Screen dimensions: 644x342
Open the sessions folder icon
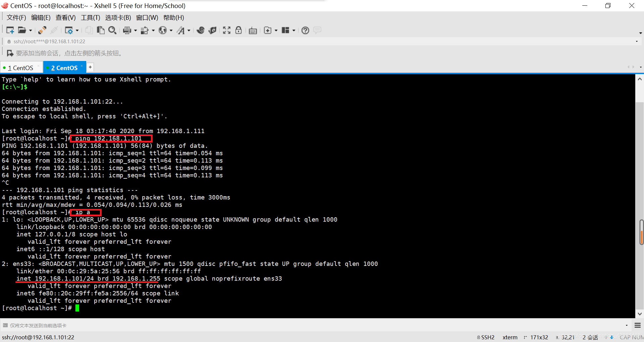coord(22,30)
